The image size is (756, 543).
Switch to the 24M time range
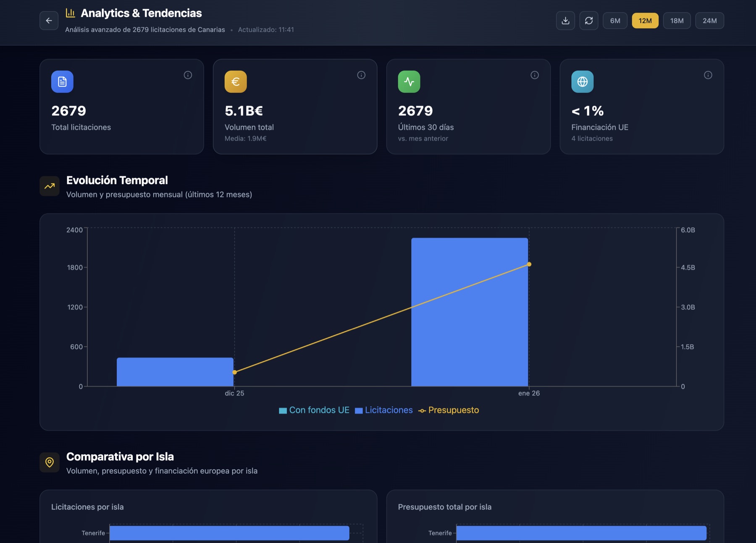click(709, 21)
